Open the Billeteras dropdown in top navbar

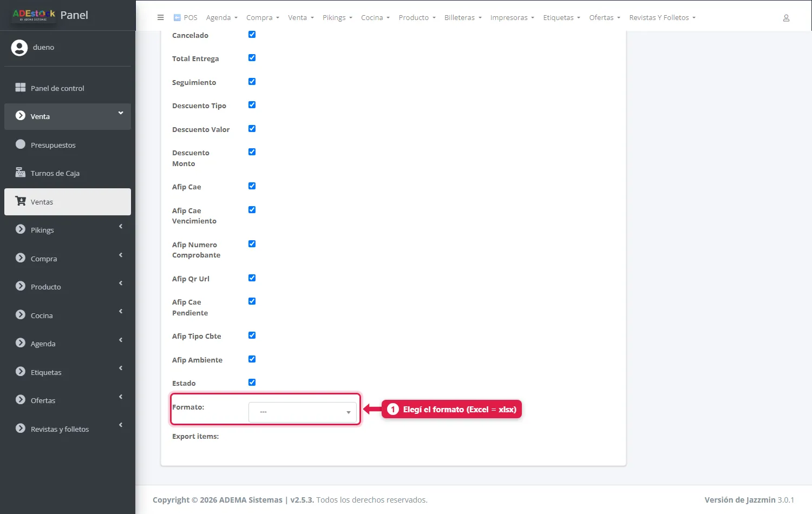point(463,18)
